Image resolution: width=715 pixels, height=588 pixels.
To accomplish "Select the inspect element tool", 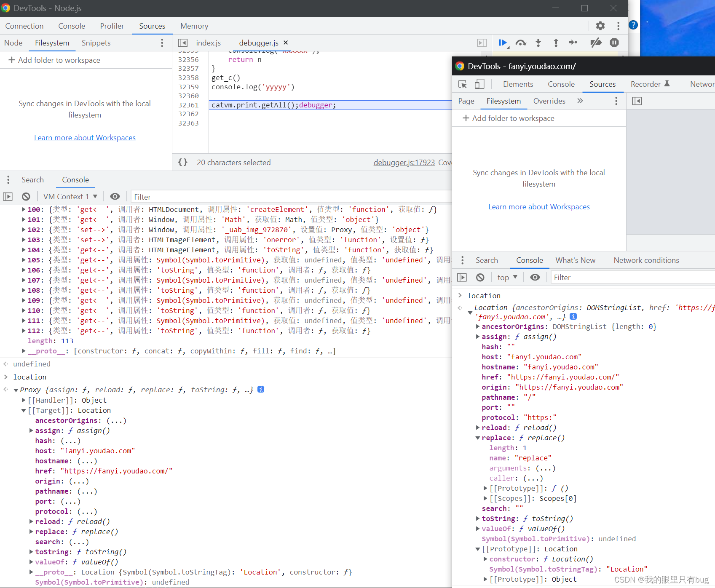I will coord(463,84).
